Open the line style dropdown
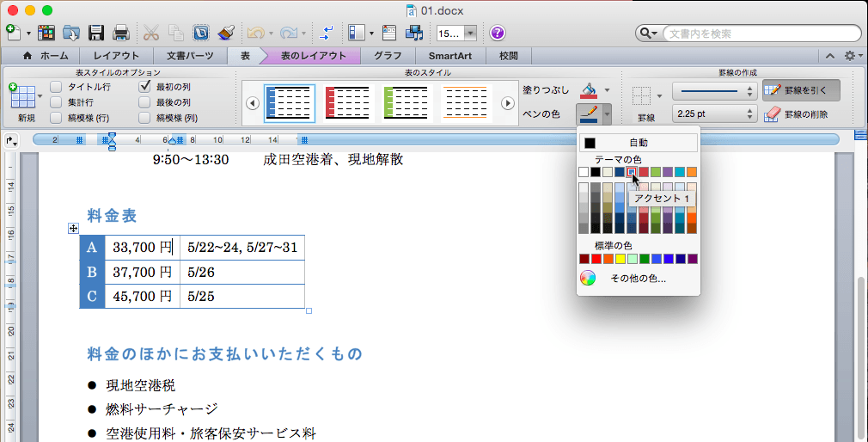The height and width of the screenshot is (442, 868). (x=714, y=91)
